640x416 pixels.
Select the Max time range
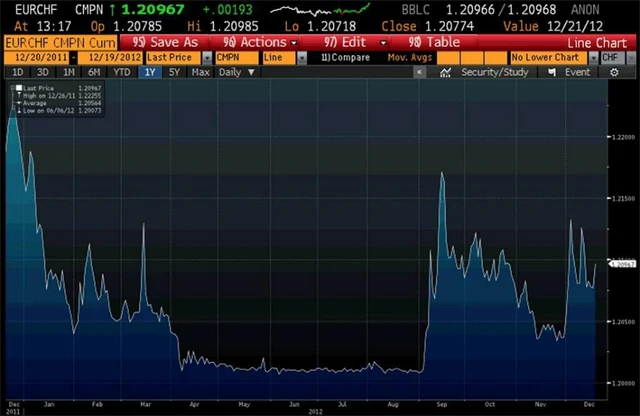click(200, 73)
